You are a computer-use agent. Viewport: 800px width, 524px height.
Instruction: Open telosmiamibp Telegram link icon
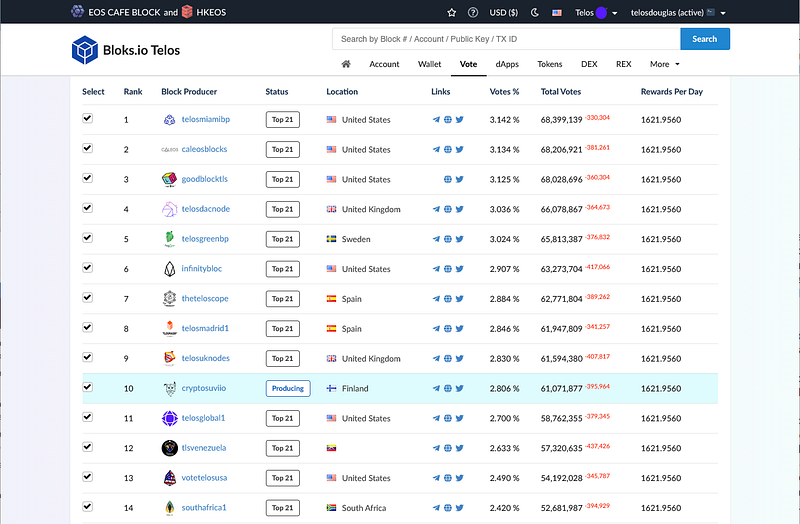(x=436, y=119)
